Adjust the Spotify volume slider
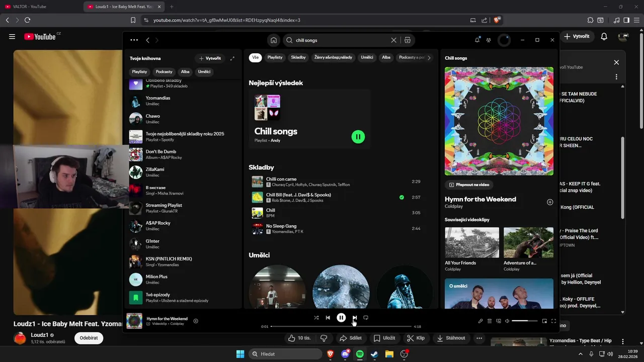This screenshot has height=362, width=644. [524, 321]
